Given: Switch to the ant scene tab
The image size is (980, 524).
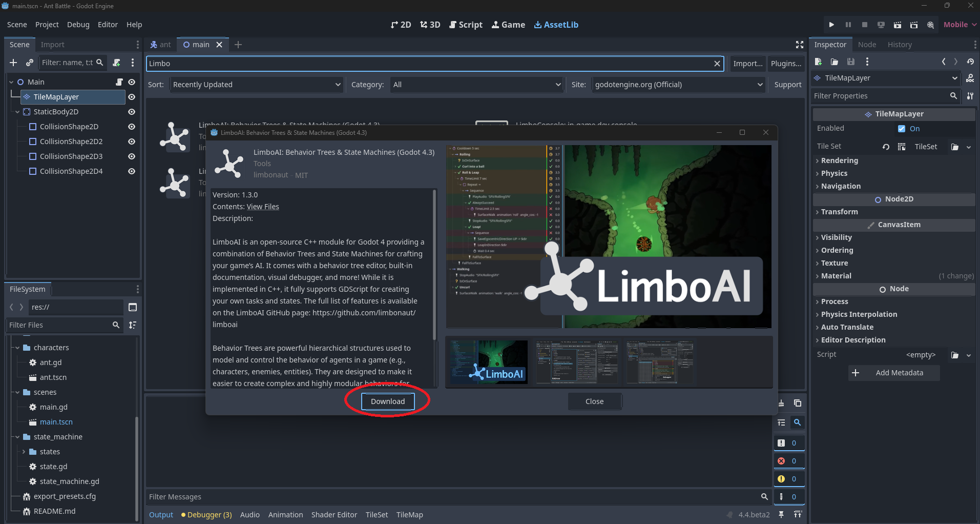Looking at the screenshot, I should point(161,45).
